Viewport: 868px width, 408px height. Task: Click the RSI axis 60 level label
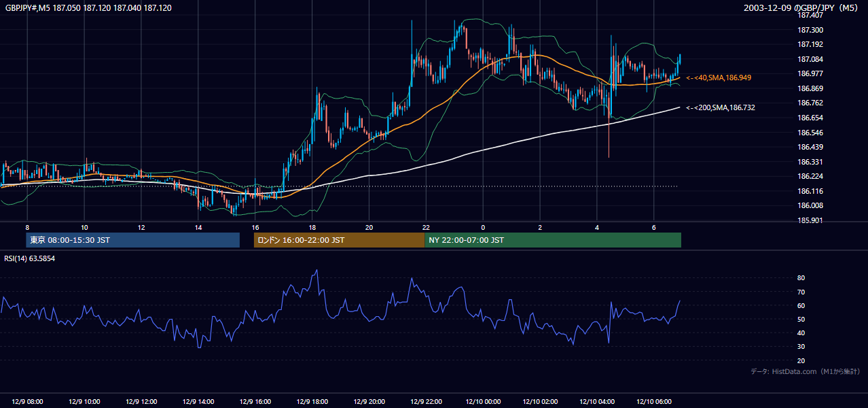(x=801, y=305)
